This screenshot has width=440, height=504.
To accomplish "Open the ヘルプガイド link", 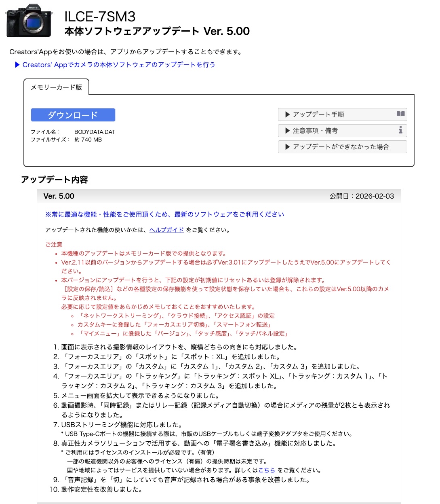I will tap(166, 230).
